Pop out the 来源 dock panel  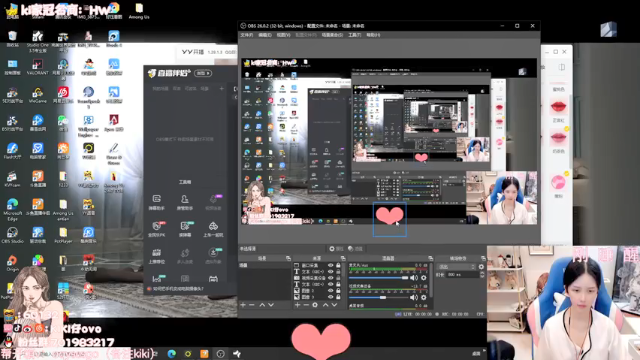(x=343, y=258)
